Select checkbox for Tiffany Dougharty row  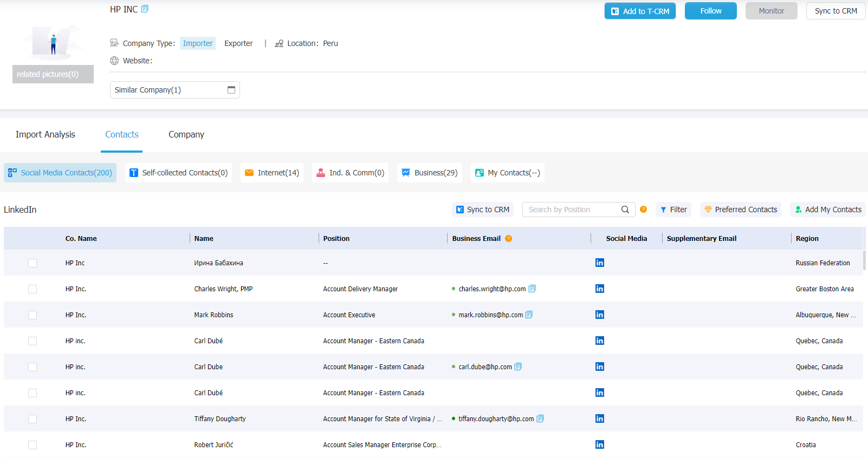(33, 419)
